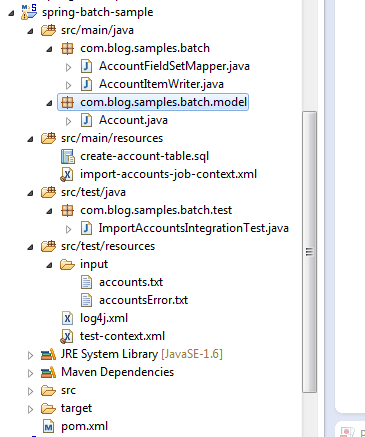The image size is (365, 437).
Task: Click the AccountFieldSetMapper.java file icon
Action: point(86,66)
